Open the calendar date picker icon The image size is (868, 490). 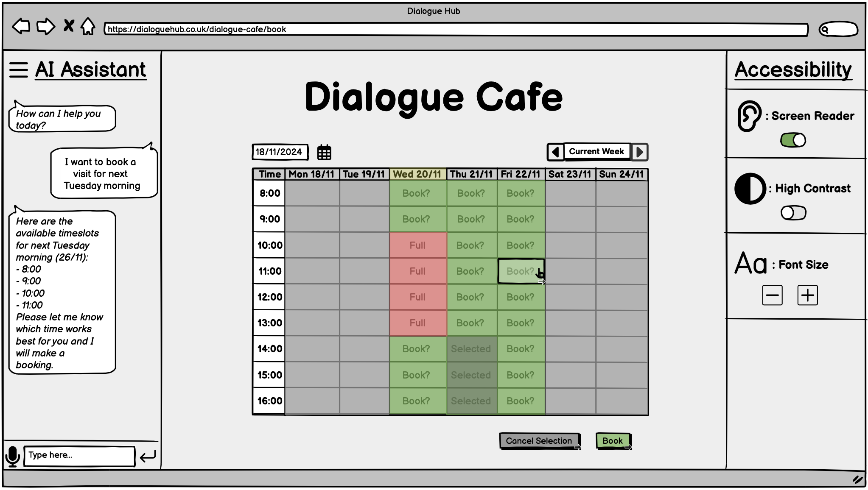tap(324, 152)
